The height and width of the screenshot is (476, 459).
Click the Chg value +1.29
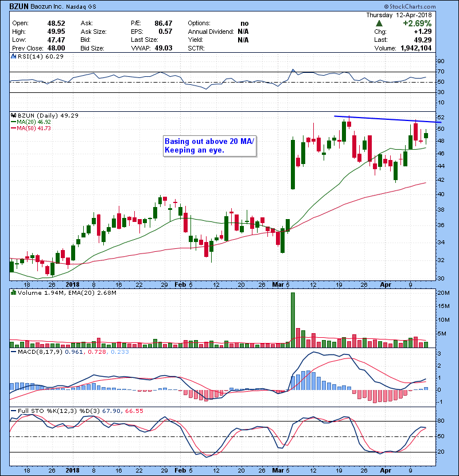422,32
